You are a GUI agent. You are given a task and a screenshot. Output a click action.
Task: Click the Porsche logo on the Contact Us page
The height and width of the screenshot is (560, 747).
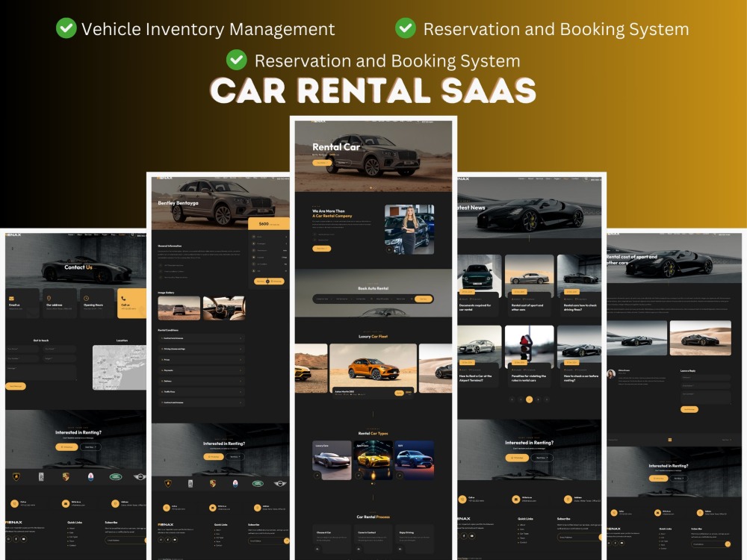[66, 476]
